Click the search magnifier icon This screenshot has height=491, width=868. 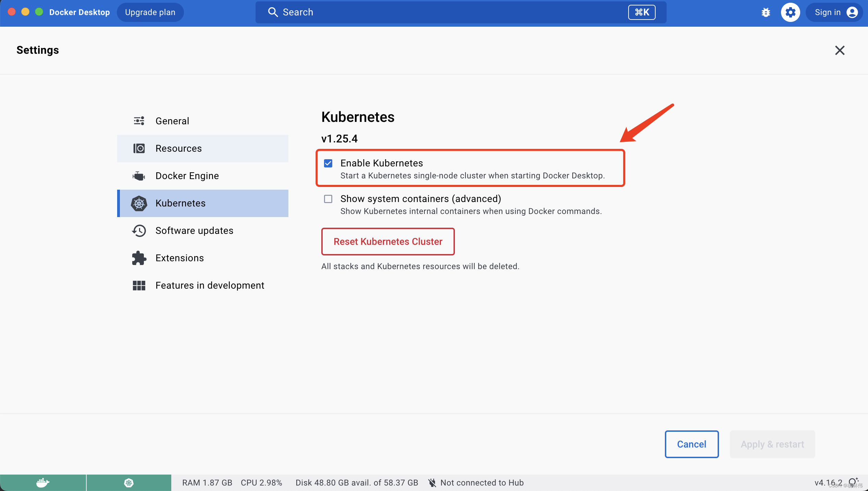click(x=273, y=12)
